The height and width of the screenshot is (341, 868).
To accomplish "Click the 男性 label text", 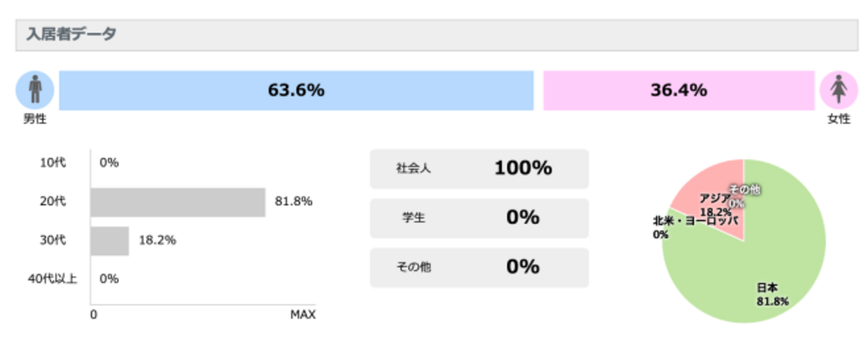I will click(x=35, y=119).
